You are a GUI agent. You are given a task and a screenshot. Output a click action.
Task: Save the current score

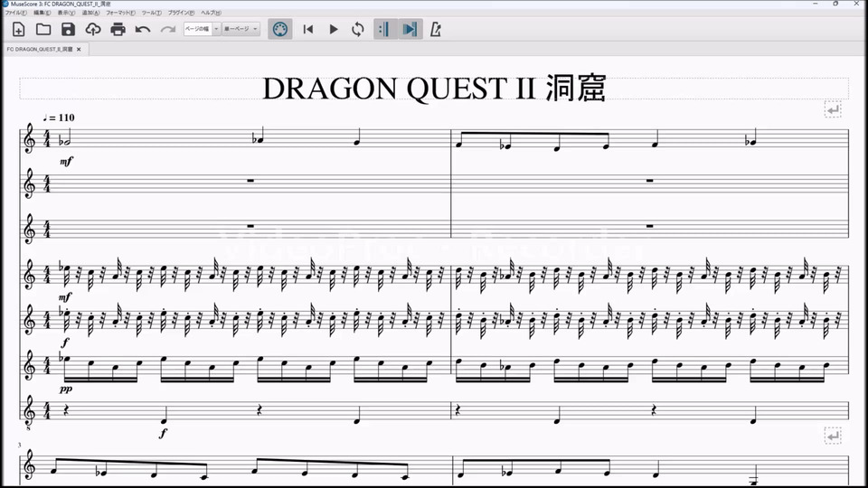tap(68, 29)
